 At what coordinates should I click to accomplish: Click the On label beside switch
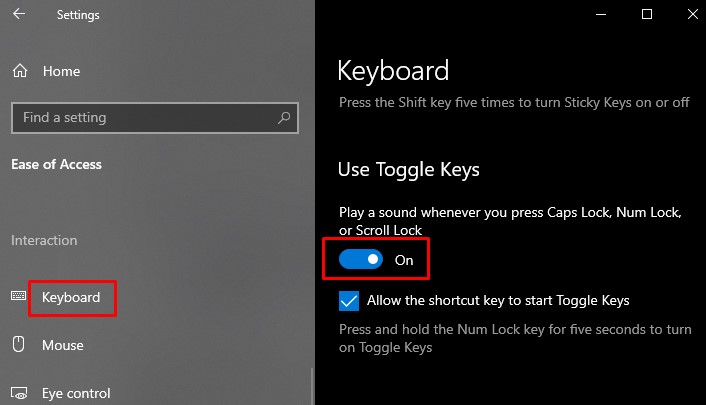pos(404,260)
